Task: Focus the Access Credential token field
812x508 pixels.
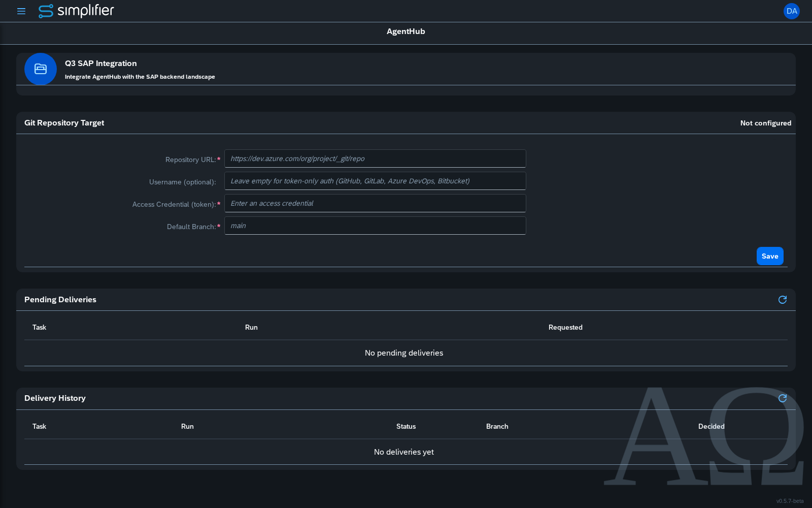Action: pyautogui.click(x=375, y=203)
